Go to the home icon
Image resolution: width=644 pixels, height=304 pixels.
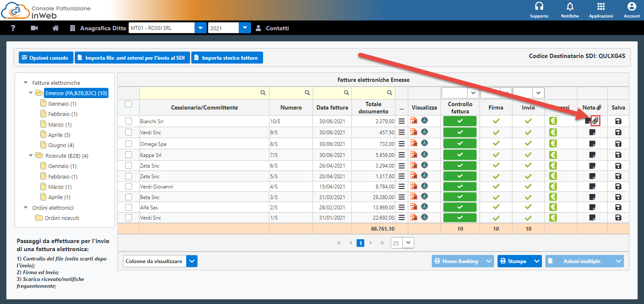56,28
